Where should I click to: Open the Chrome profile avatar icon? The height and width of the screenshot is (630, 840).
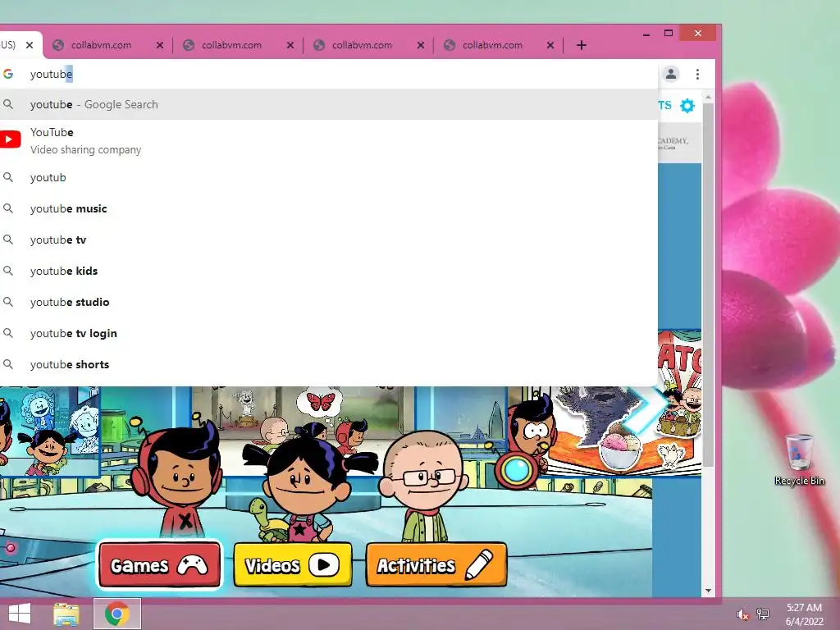[671, 74]
